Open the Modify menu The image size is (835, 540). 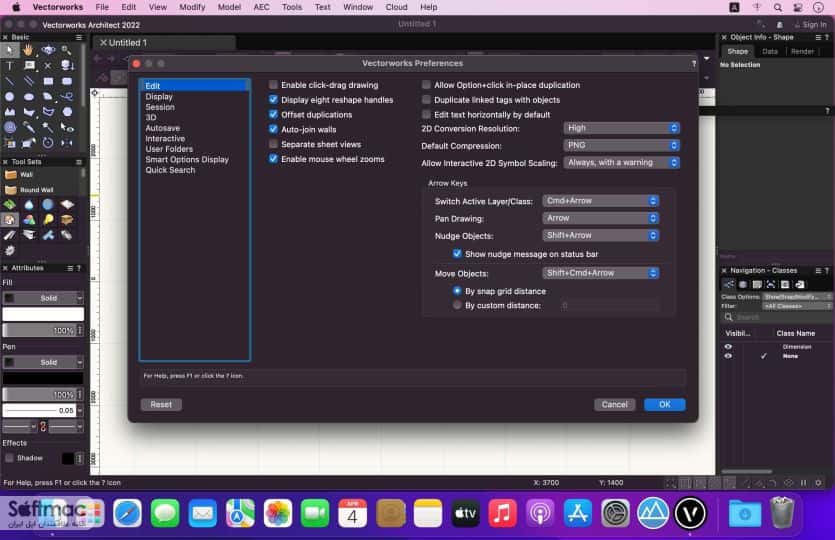(x=192, y=7)
